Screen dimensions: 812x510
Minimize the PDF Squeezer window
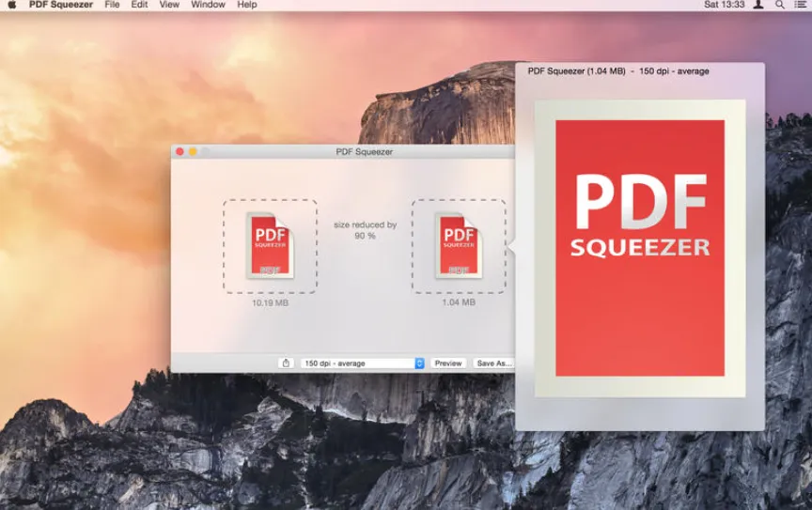193,152
